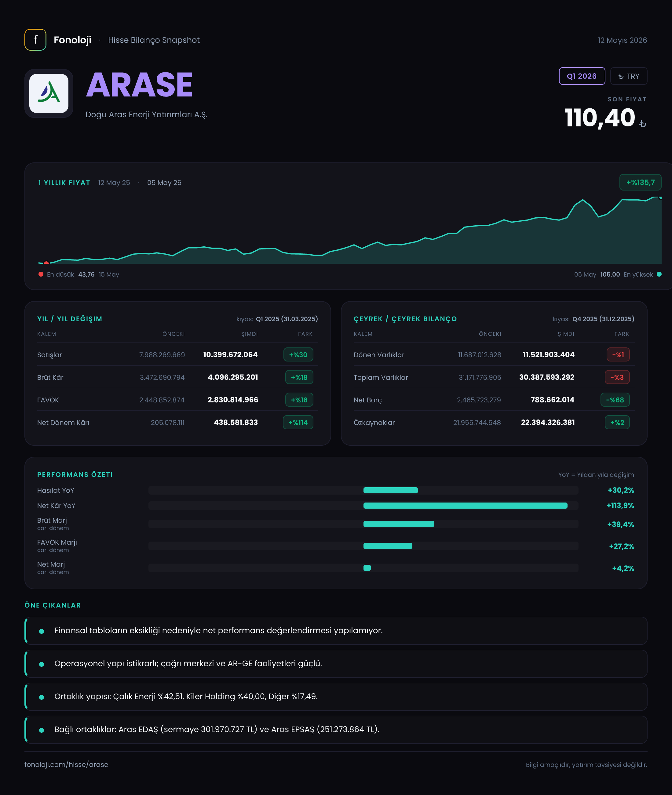
Task: Click the Net Borç -%68 badge
Action: click(615, 400)
